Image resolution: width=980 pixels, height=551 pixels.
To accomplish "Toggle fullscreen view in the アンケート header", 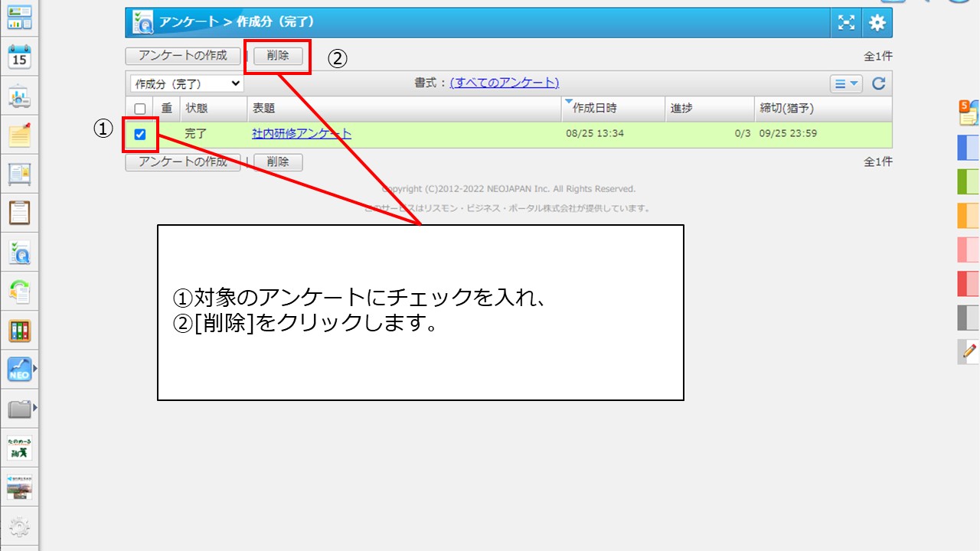I will tap(846, 23).
